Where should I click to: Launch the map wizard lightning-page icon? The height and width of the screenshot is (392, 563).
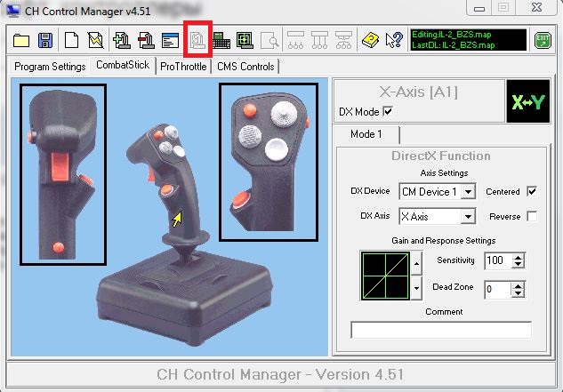95,40
